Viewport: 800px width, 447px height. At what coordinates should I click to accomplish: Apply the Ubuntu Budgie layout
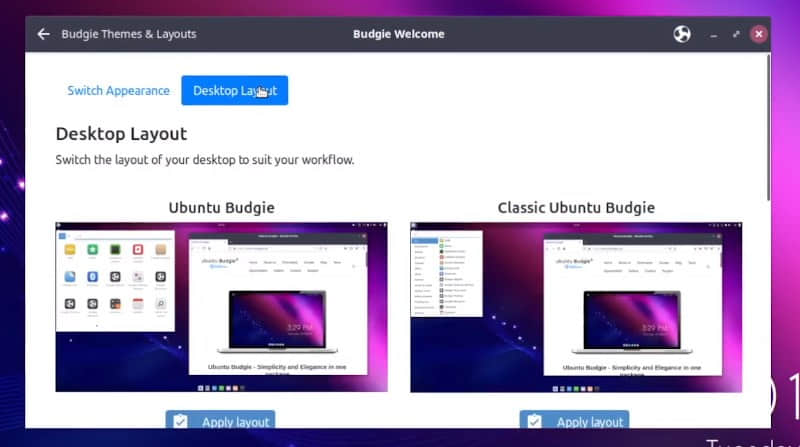click(220, 420)
